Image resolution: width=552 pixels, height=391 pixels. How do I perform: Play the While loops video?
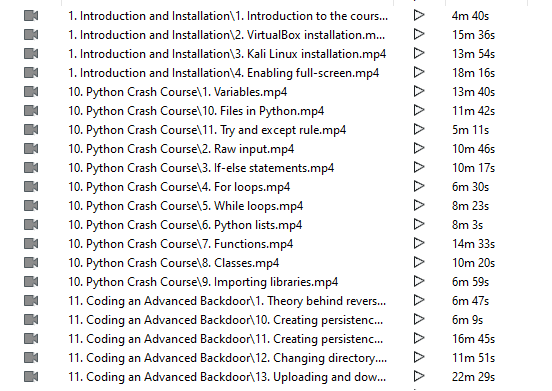pos(419,206)
